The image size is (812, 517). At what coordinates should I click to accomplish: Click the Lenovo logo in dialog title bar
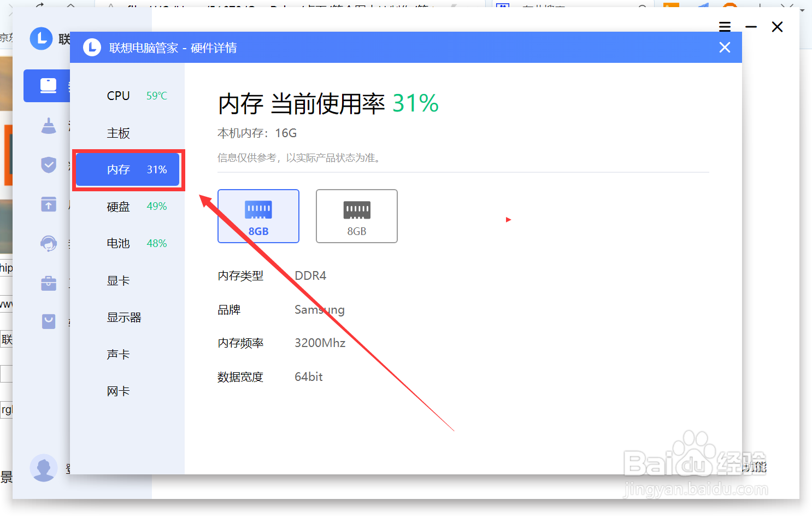coord(92,48)
